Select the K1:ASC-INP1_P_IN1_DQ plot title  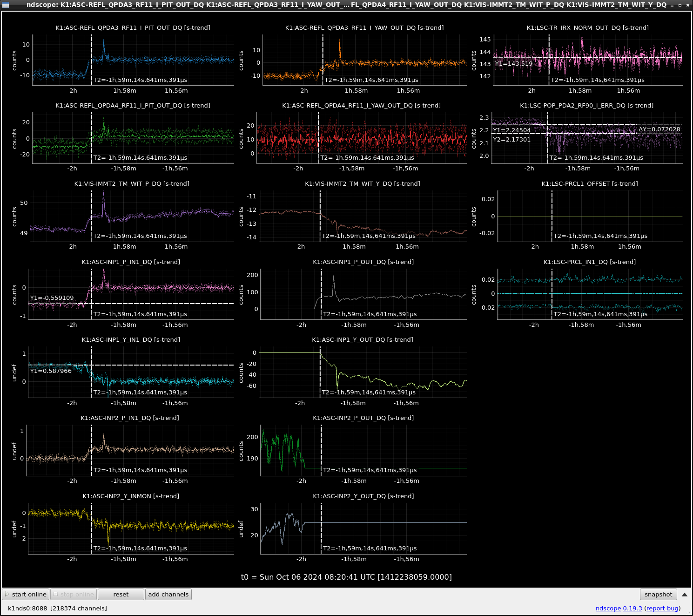[131, 262]
